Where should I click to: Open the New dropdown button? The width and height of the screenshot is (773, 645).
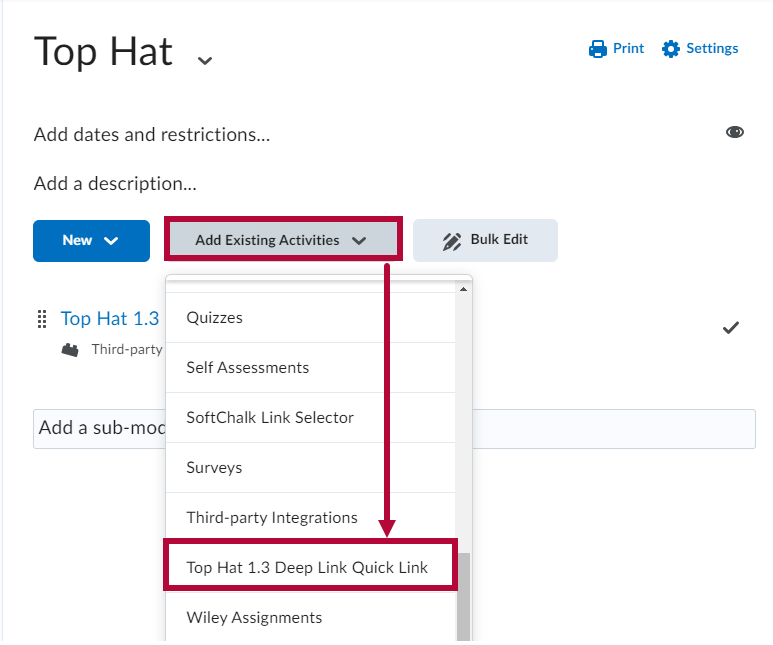91,241
